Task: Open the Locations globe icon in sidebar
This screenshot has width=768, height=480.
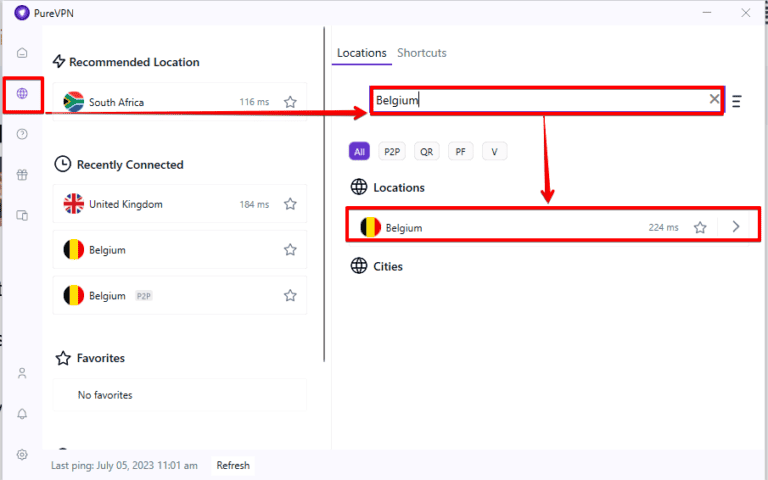Action: 22,94
